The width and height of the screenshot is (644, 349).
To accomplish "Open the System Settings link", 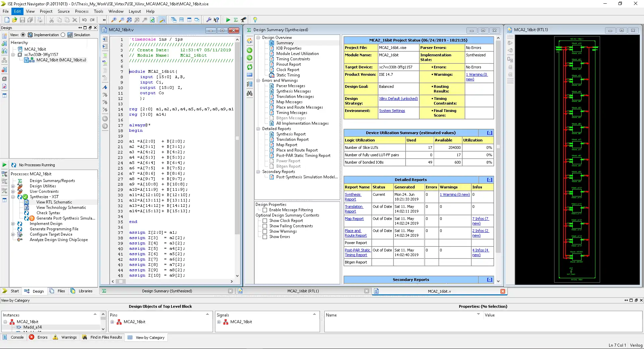I will [x=392, y=111].
